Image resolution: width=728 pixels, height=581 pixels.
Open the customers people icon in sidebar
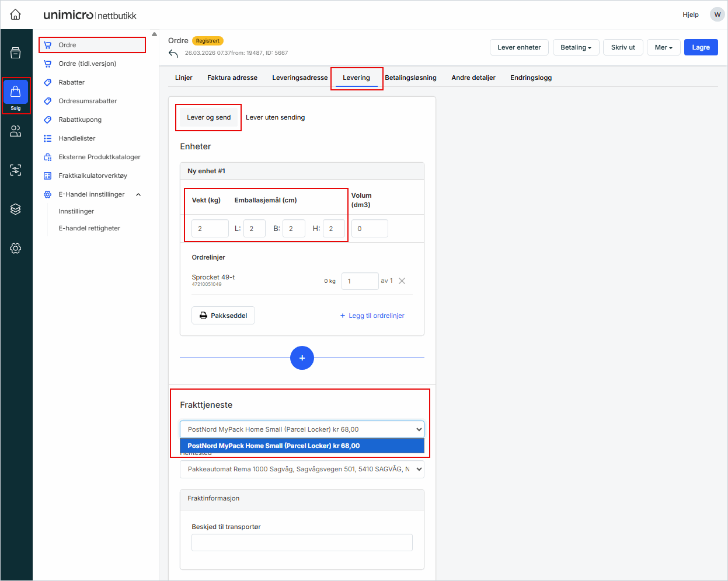(16, 131)
